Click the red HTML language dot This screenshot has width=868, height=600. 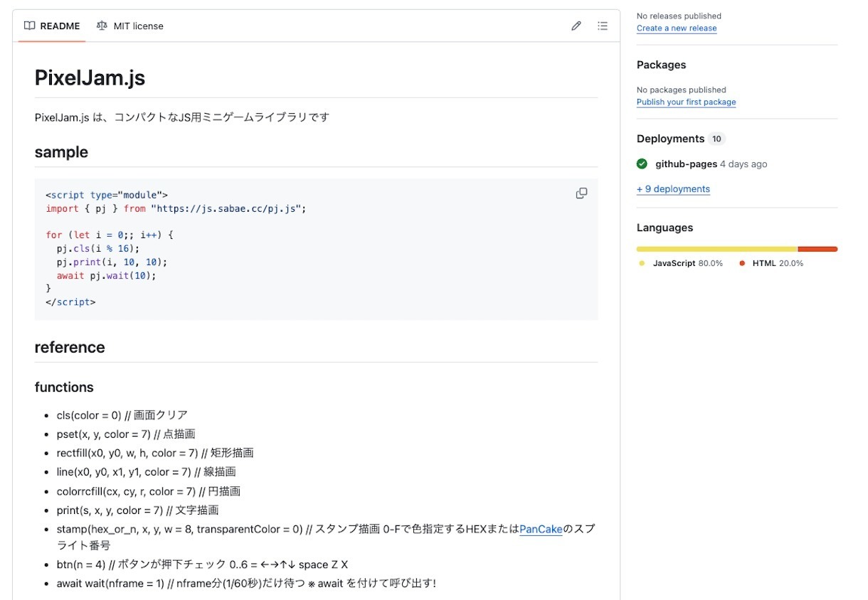[x=742, y=264]
